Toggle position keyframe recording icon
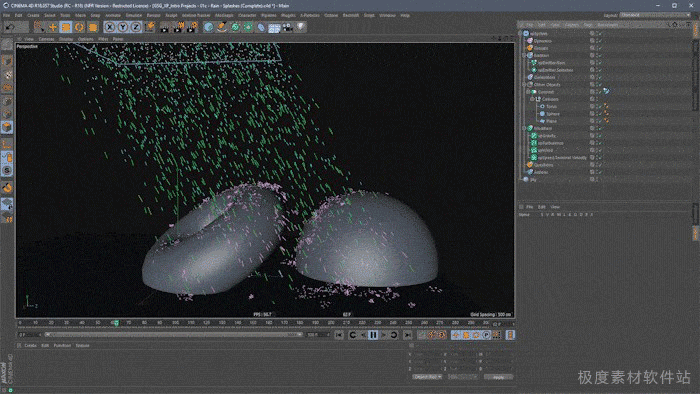The width and height of the screenshot is (700, 394). [x=456, y=335]
